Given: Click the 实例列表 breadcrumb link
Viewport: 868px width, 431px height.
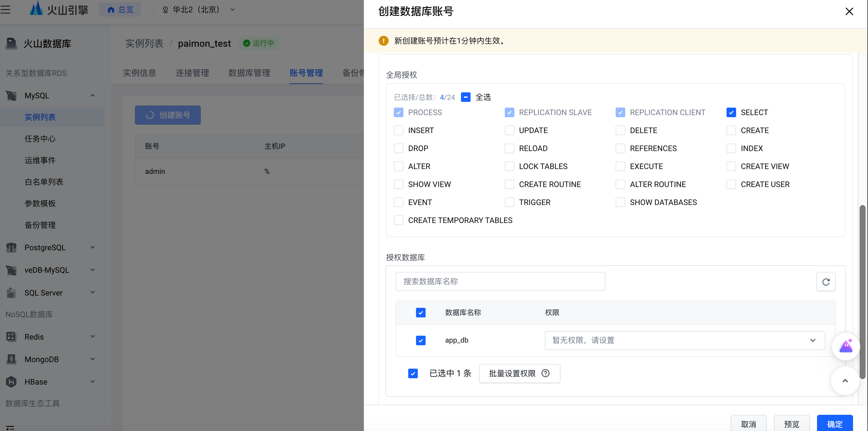Looking at the screenshot, I should 144,43.
